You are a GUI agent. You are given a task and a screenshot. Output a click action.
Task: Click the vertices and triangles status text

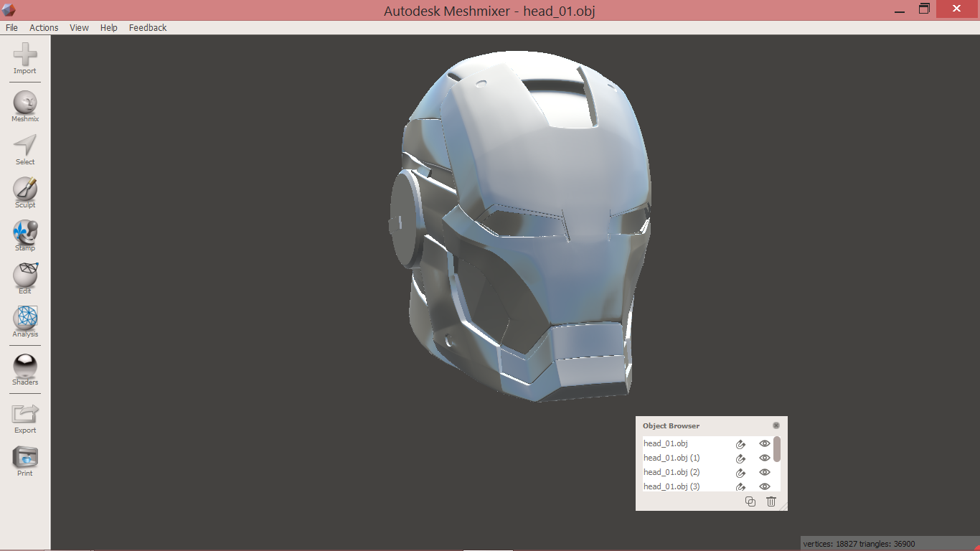[859, 544]
